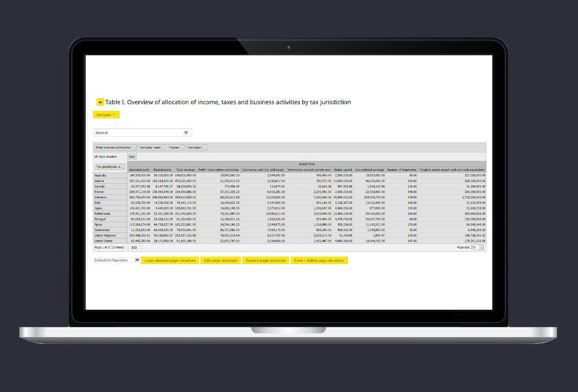Click the yellow back arrow icon
This screenshot has width=578, height=392.
tap(100, 102)
